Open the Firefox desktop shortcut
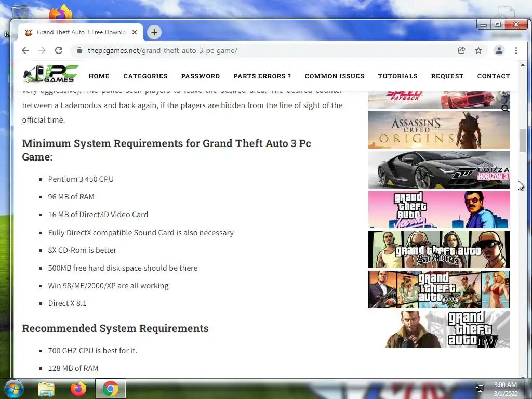 pyautogui.click(x=61, y=13)
